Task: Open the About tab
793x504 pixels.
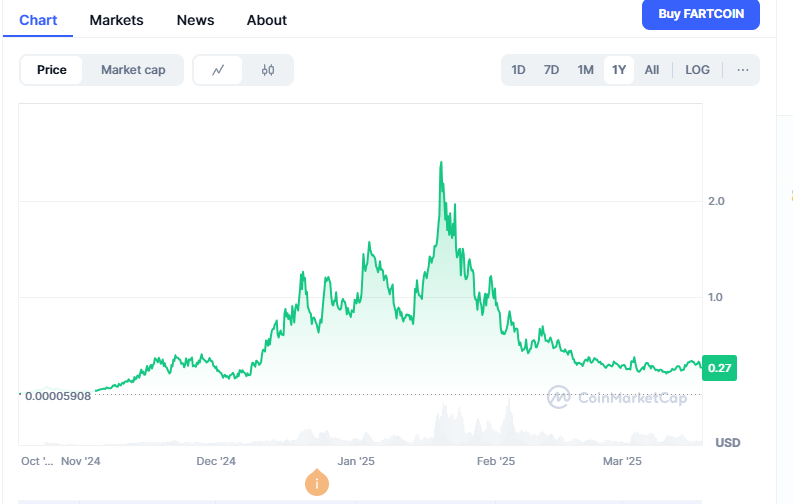Action: 267,20
